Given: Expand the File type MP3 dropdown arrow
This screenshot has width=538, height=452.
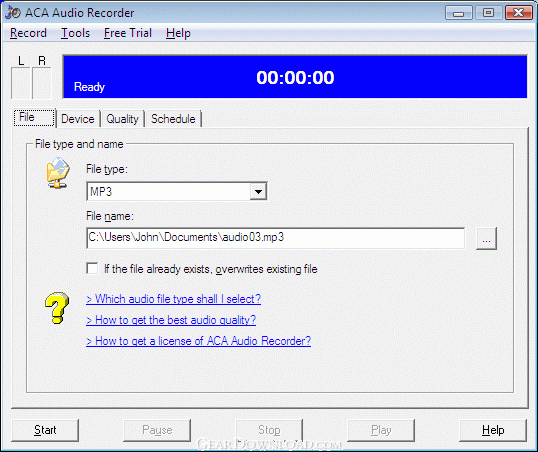Looking at the screenshot, I should 258,192.
